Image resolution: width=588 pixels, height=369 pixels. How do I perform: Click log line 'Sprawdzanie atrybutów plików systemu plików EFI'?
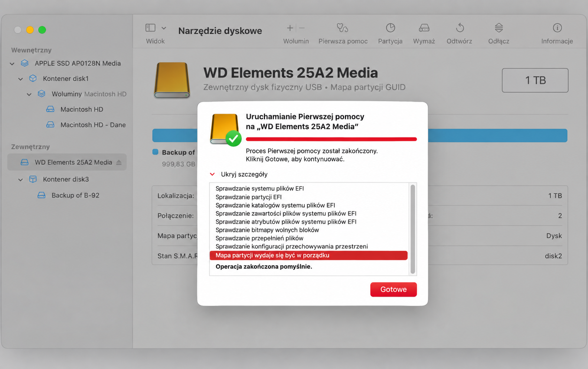(x=286, y=221)
